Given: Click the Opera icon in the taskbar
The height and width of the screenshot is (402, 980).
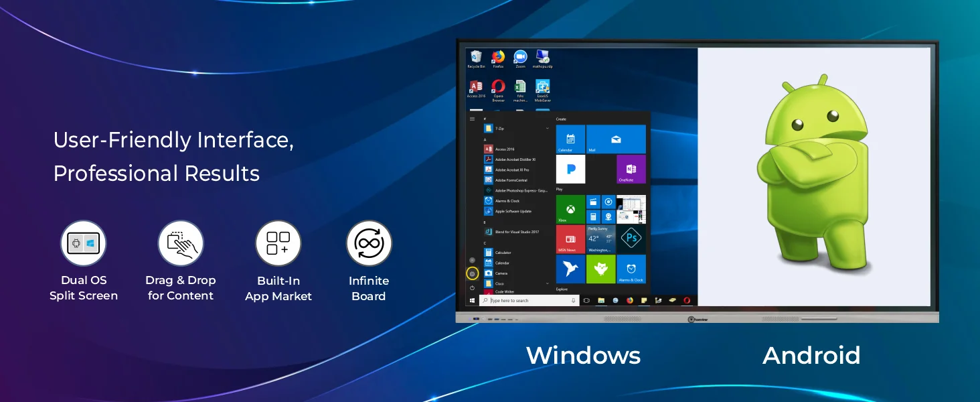Looking at the screenshot, I should [686, 301].
